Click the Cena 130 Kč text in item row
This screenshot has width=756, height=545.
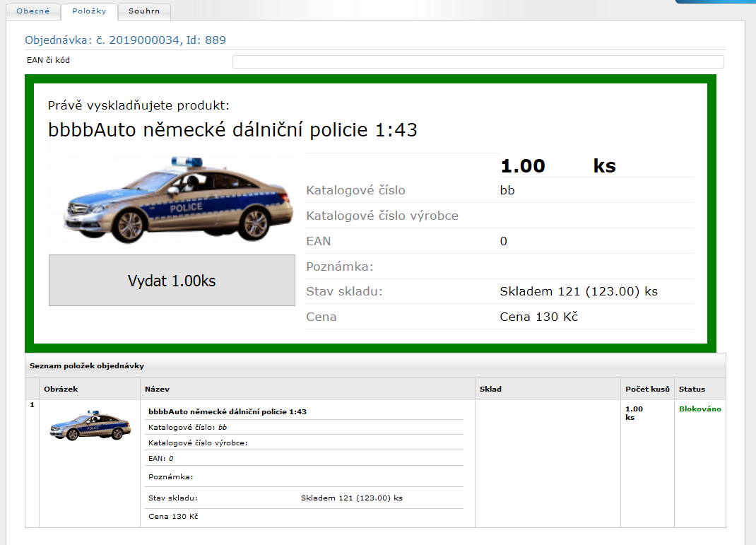173,517
